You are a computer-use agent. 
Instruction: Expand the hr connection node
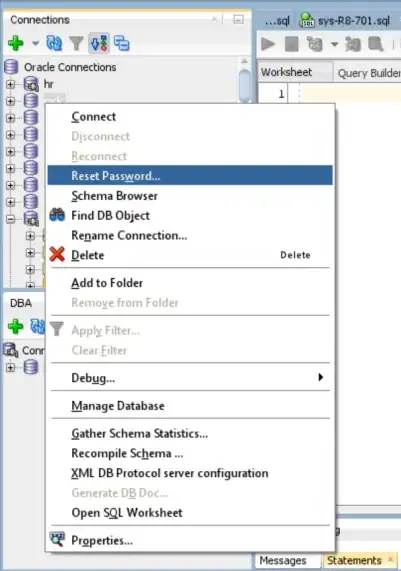click(11, 84)
